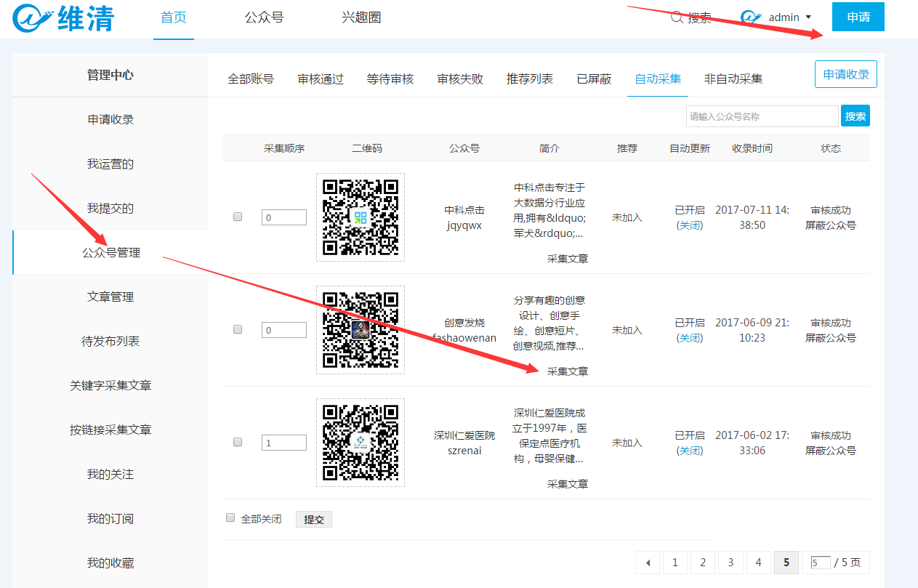918x588 pixels.
Task: Go to page 3
Action: [x=730, y=563]
